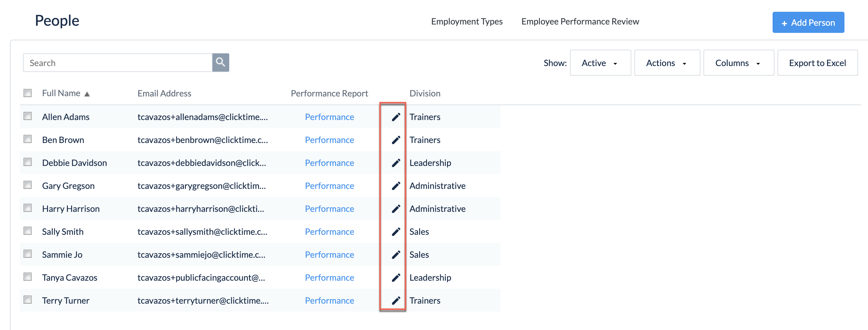The image size is (868, 330).
Task: Open the Columns dropdown
Action: coord(738,63)
